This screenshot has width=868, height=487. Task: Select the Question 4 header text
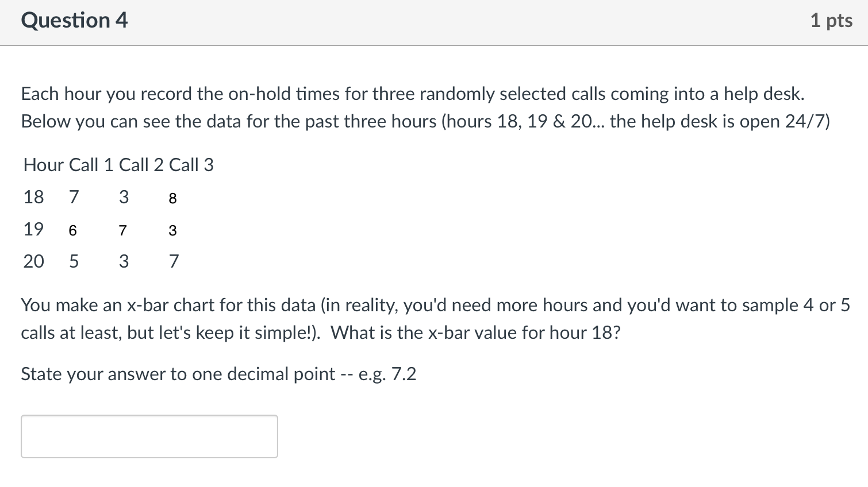tap(74, 20)
